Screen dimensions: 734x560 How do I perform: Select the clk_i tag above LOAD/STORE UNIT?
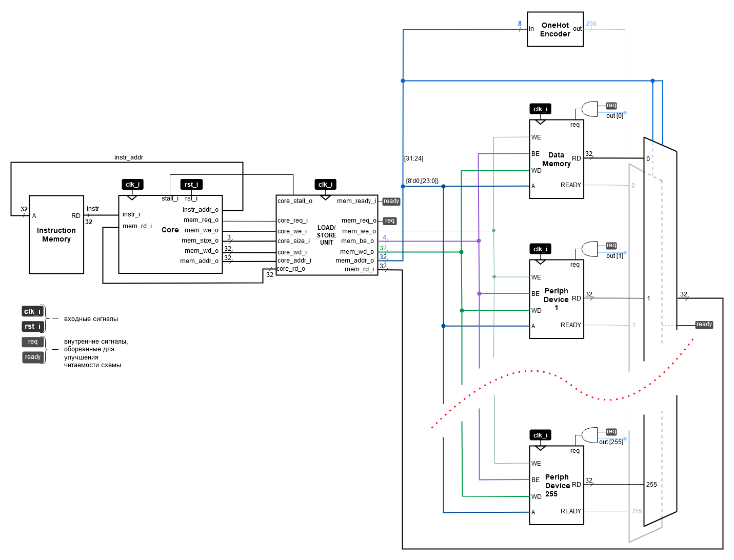325,185
